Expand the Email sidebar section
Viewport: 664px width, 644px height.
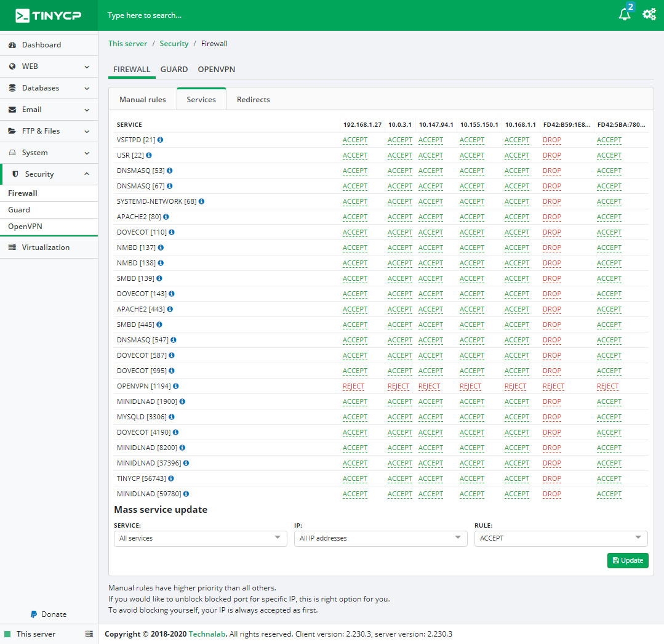click(x=49, y=110)
